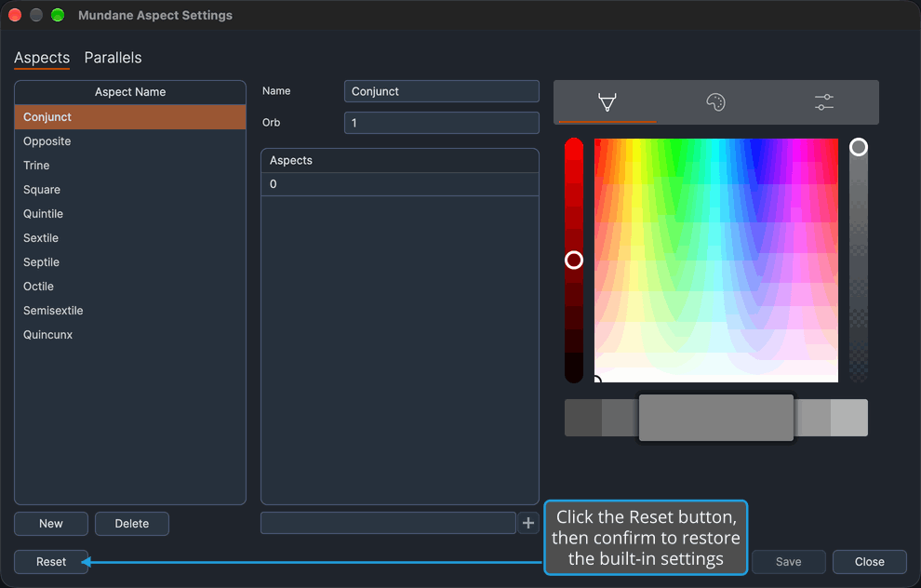The height and width of the screenshot is (588, 921).
Task: Click the Name input field
Action: click(441, 91)
